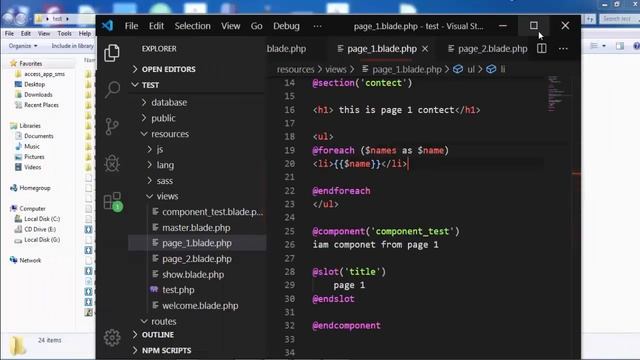The image size is (640, 360).
Task: Open the hidden menu bar ellipsis
Action: tap(317, 26)
